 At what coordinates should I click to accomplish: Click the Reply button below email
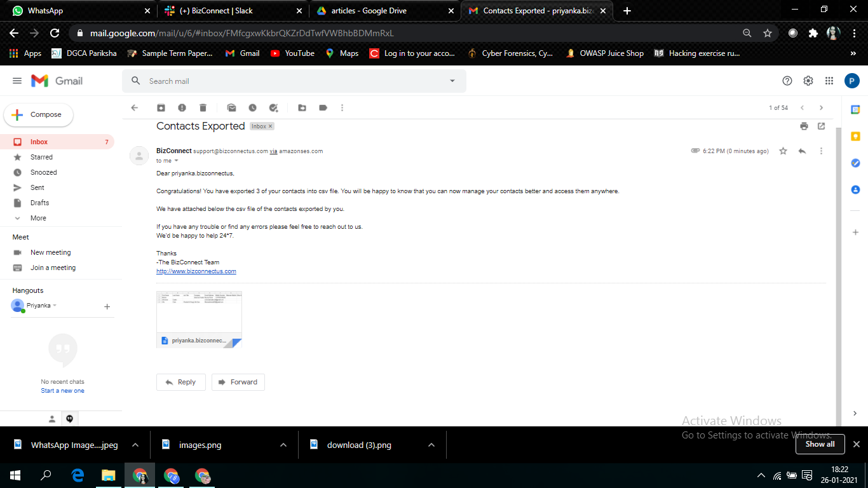click(x=180, y=382)
